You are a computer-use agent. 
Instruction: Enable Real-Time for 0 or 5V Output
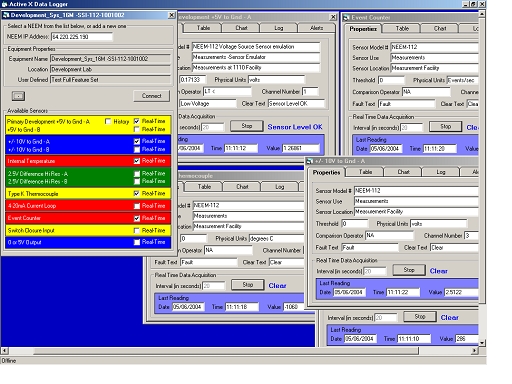coord(137,242)
